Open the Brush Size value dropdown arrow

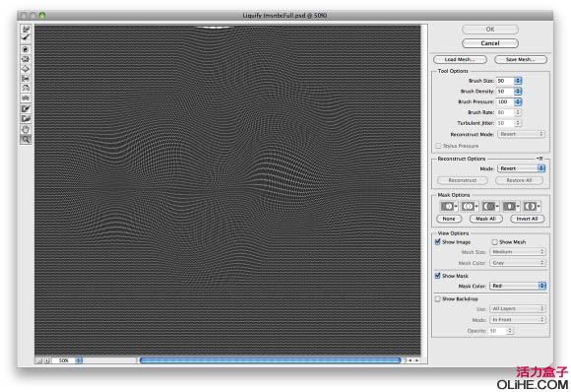(518, 81)
